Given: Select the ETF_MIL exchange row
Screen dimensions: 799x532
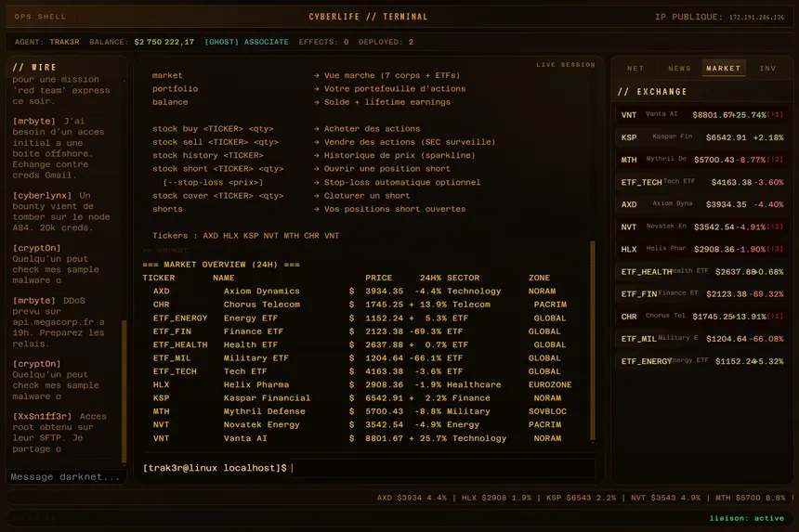Looking at the screenshot, I should coord(701,339).
